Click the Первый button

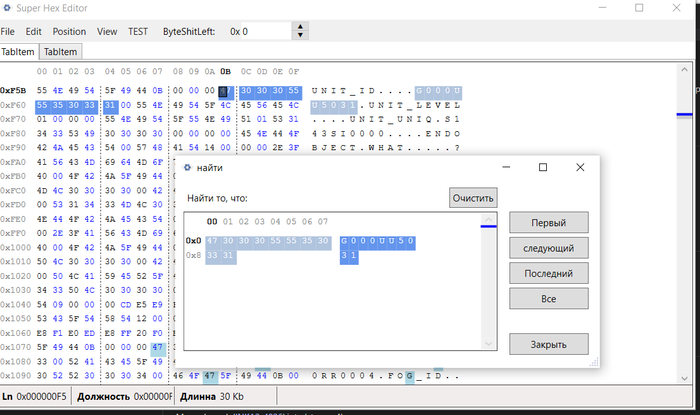click(548, 222)
